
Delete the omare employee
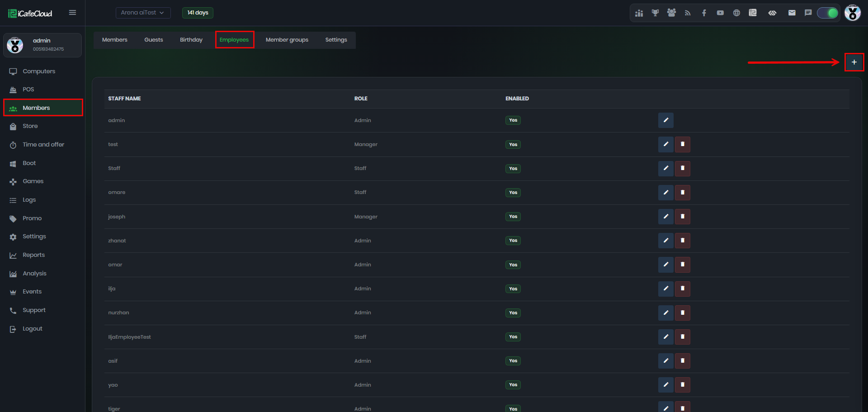point(683,193)
